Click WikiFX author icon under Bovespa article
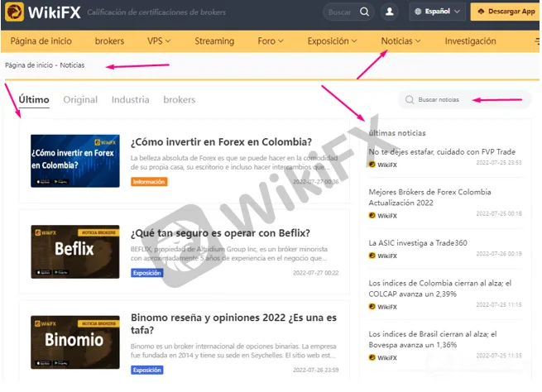The image size is (542, 392). pos(372,357)
